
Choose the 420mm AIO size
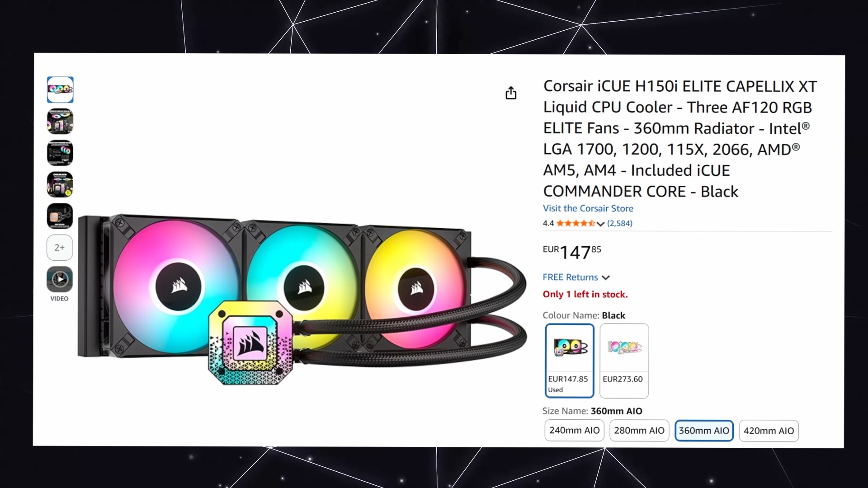769,431
